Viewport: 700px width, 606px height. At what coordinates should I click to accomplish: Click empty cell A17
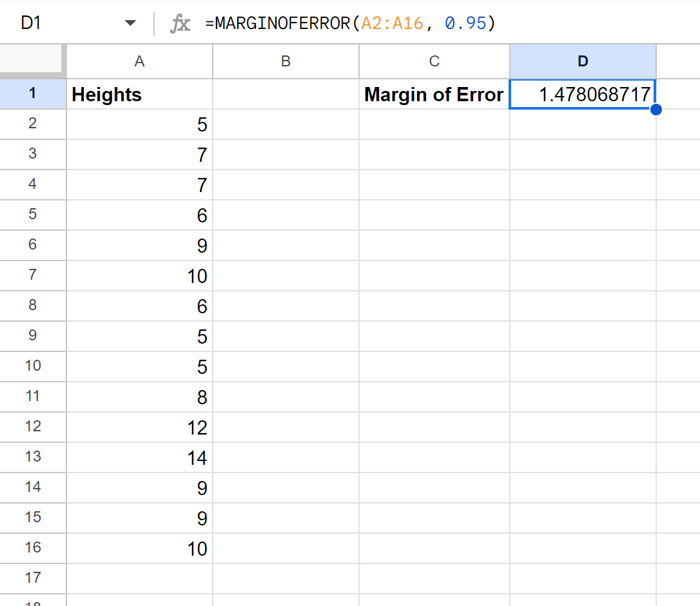(x=139, y=579)
